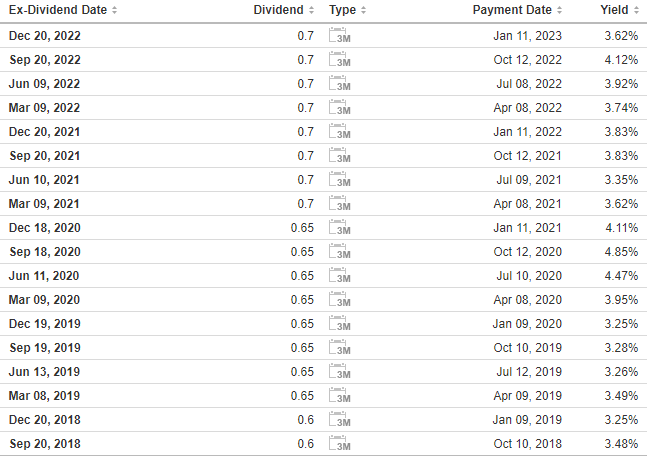Click 3M calendar icon in Mar 09, 2022 row
Screen dimensions: 647x456
[340, 107]
